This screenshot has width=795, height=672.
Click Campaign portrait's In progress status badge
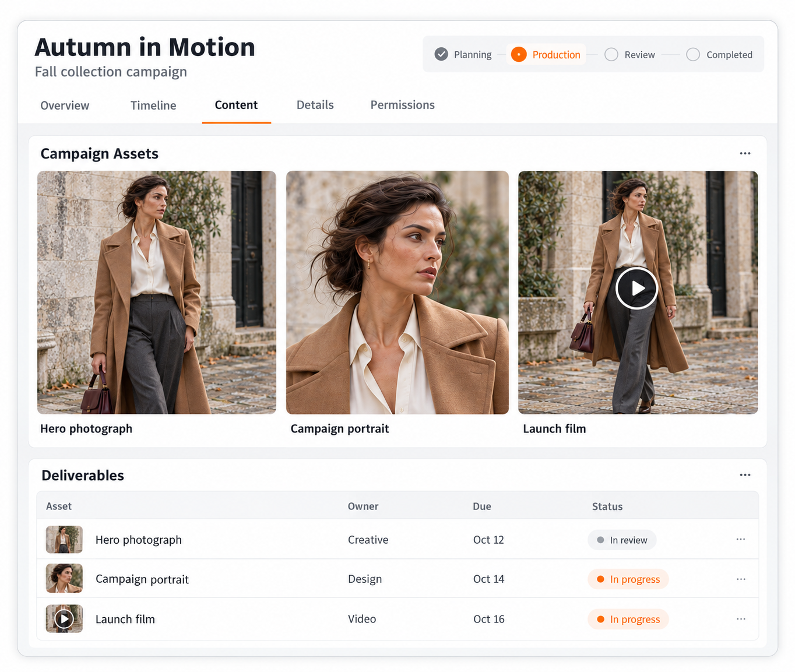(x=628, y=579)
